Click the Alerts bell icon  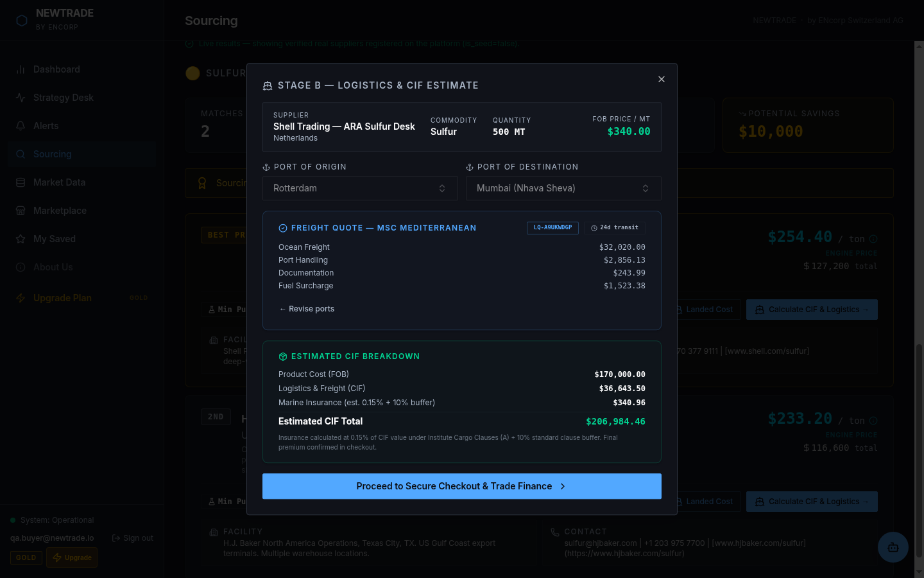[21, 126]
